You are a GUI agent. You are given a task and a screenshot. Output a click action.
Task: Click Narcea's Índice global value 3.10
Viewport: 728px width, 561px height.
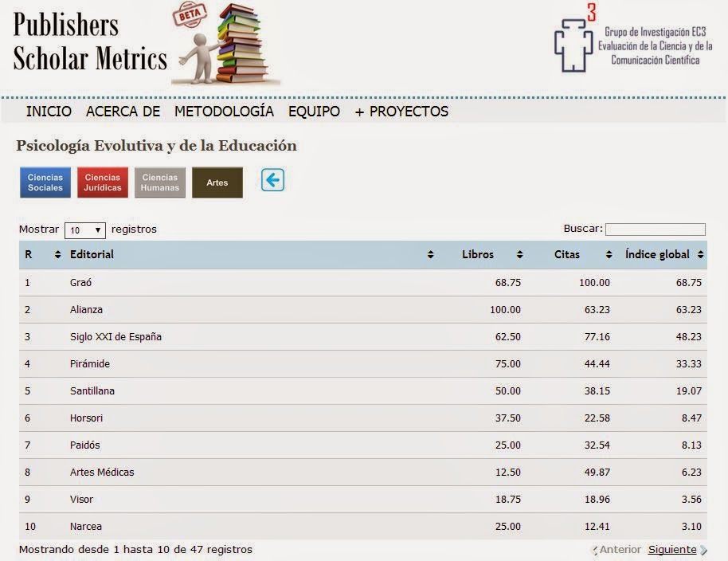(692, 527)
